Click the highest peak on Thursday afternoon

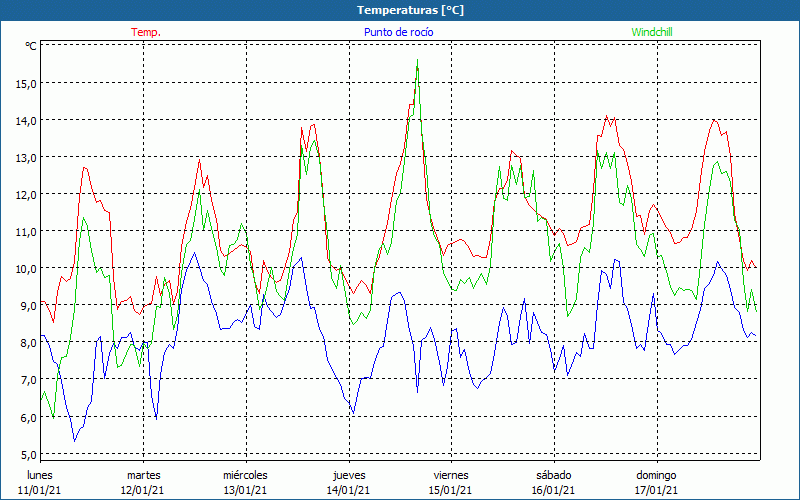[417, 60]
